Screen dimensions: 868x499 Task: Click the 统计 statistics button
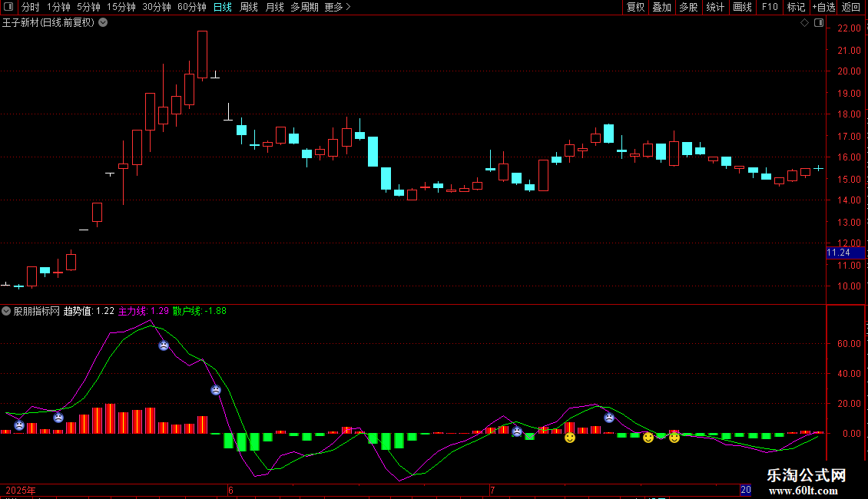point(715,7)
